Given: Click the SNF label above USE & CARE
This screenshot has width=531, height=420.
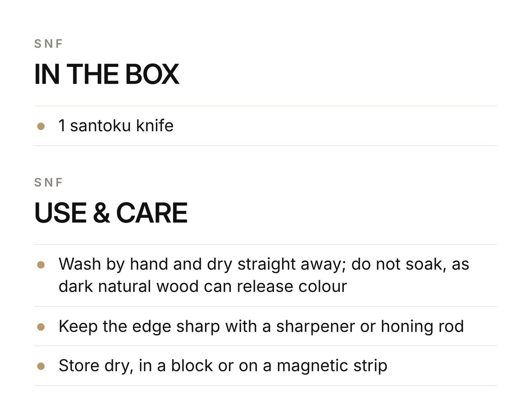Looking at the screenshot, I should tap(49, 182).
